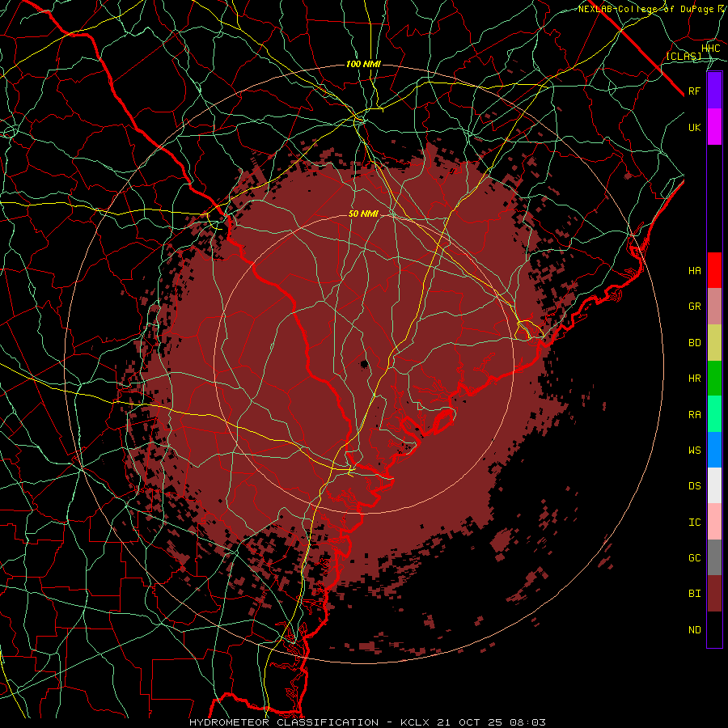Click the RA legend label
Viewport: 728px width, 728px height.
694,415
